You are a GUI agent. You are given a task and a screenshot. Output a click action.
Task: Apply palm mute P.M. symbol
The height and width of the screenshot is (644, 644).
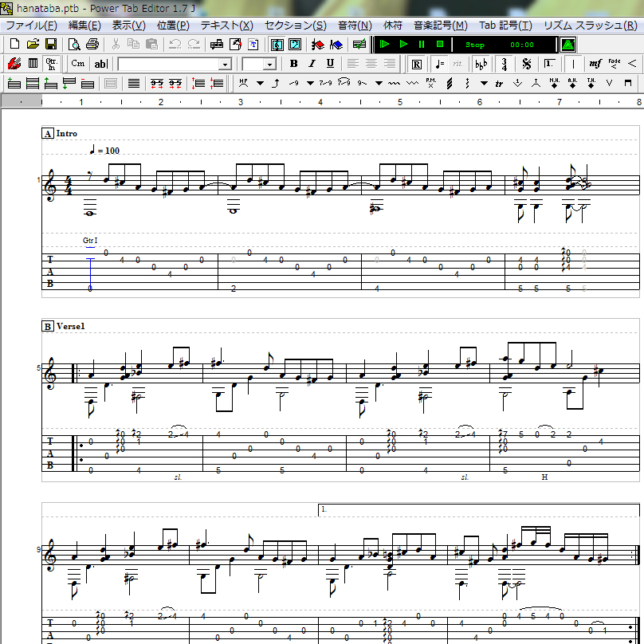431,84
